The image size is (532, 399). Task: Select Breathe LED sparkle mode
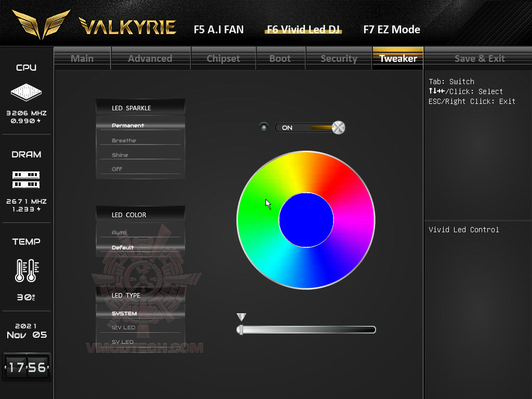(x=140, y=140)
